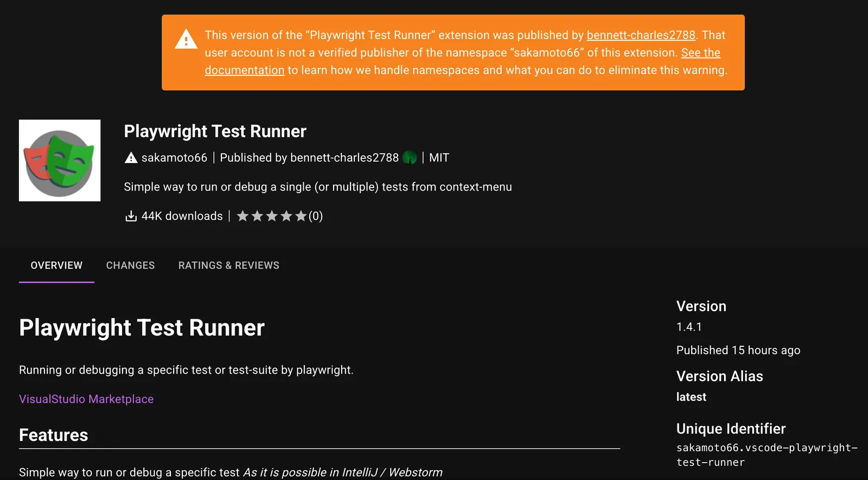Switch to the Changes tab
This screenshot has width=868, height=480.
tap(130, 266)
